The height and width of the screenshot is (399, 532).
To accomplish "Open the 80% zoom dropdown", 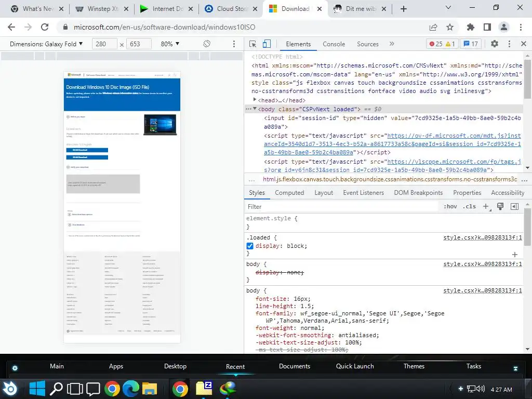I will [170, 44].
